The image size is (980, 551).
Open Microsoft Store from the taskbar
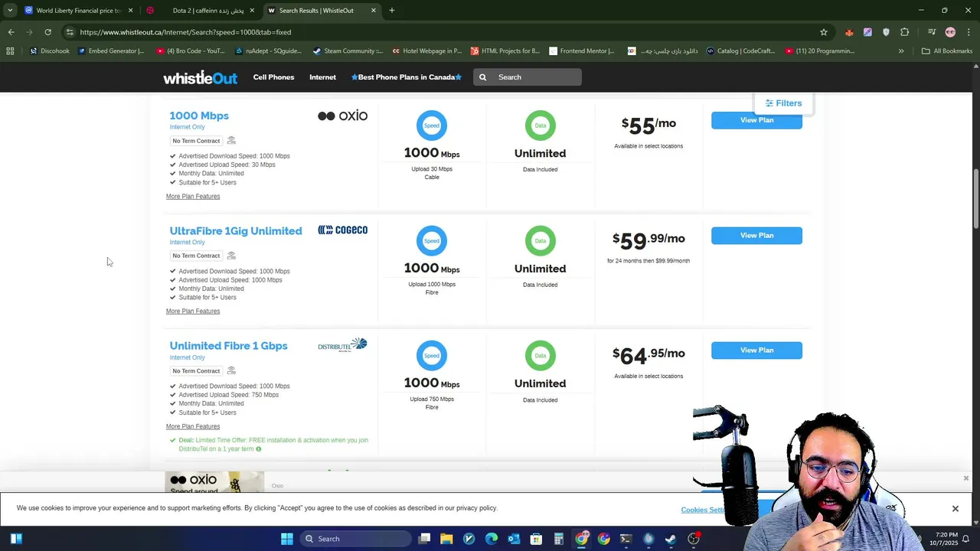tap(536, 539)
